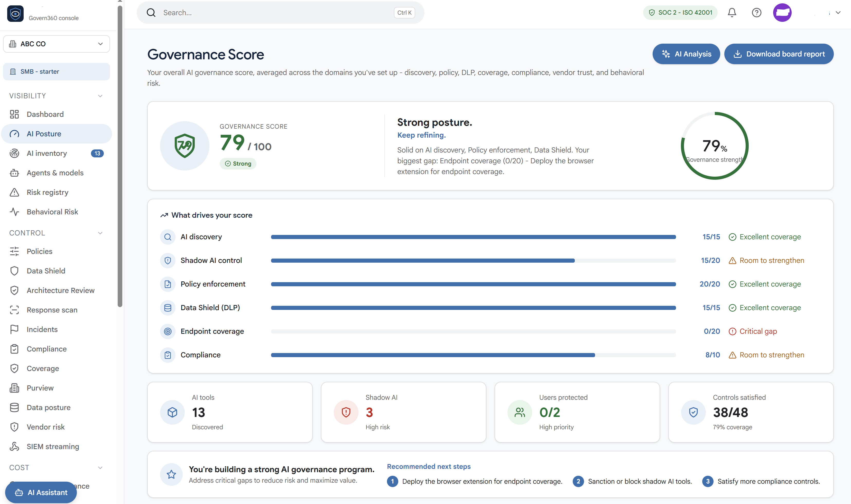Open the Dashboard menu item
The width and height of the screenshot is (851, 504).
[x=57, y=114]
